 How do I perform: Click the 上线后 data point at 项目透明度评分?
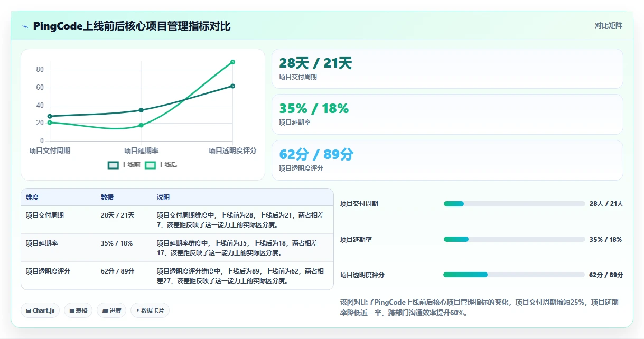click(x=232, y=62)
